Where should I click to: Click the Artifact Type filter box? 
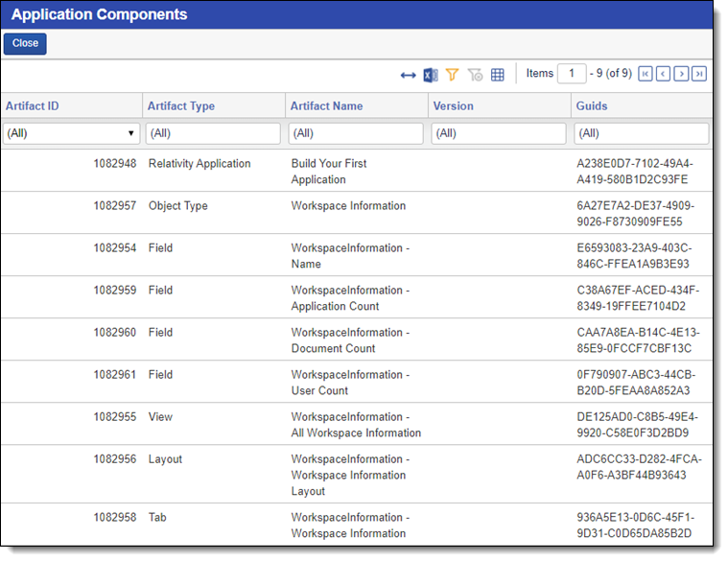coord(213,133)
